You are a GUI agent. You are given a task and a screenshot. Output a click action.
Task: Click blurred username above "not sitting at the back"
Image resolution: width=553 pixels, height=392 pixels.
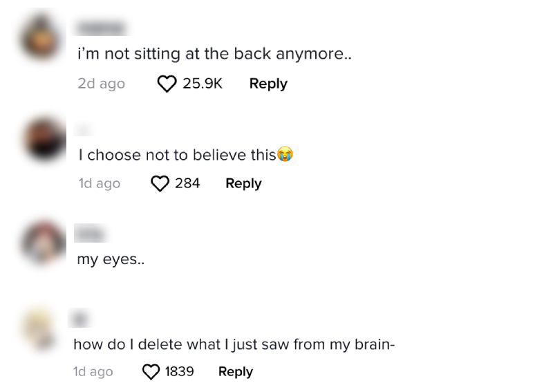(102, 28)
